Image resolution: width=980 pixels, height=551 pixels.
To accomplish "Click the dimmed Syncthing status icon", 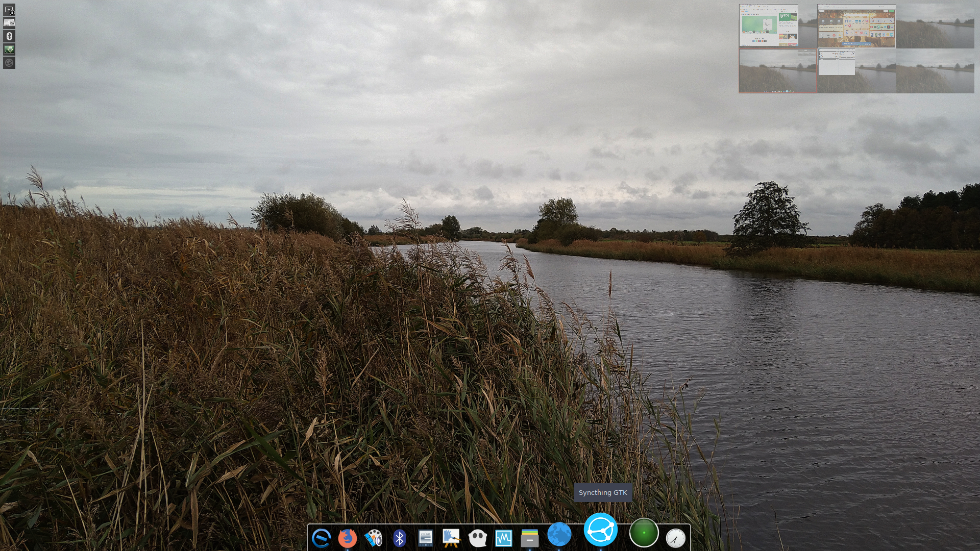I will tap(9, 63).
